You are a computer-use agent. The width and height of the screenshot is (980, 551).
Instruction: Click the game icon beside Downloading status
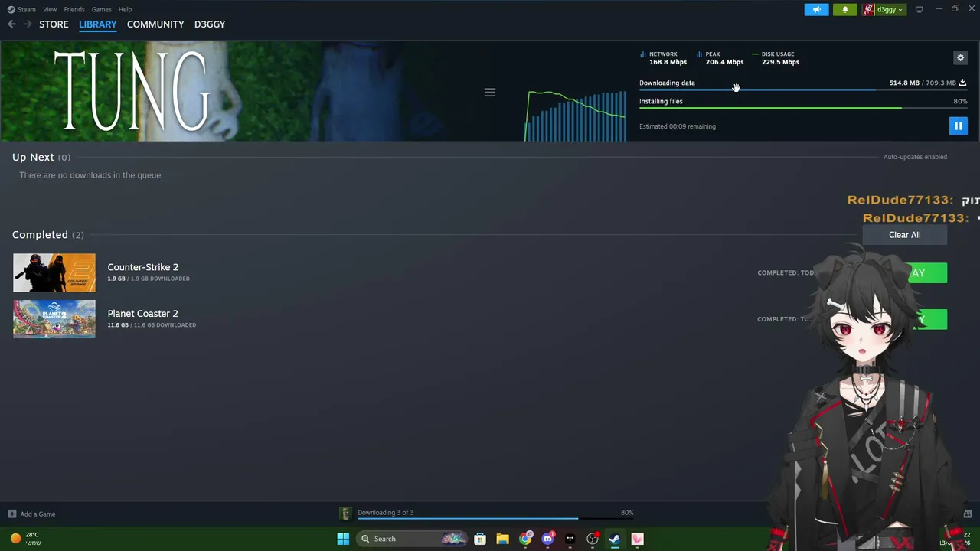click(345, 514)
